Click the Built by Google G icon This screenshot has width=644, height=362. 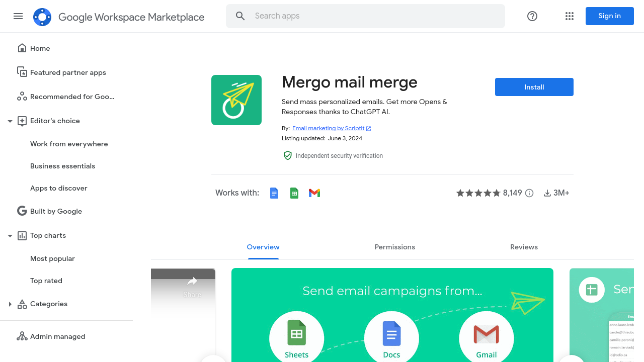point(22,211)
